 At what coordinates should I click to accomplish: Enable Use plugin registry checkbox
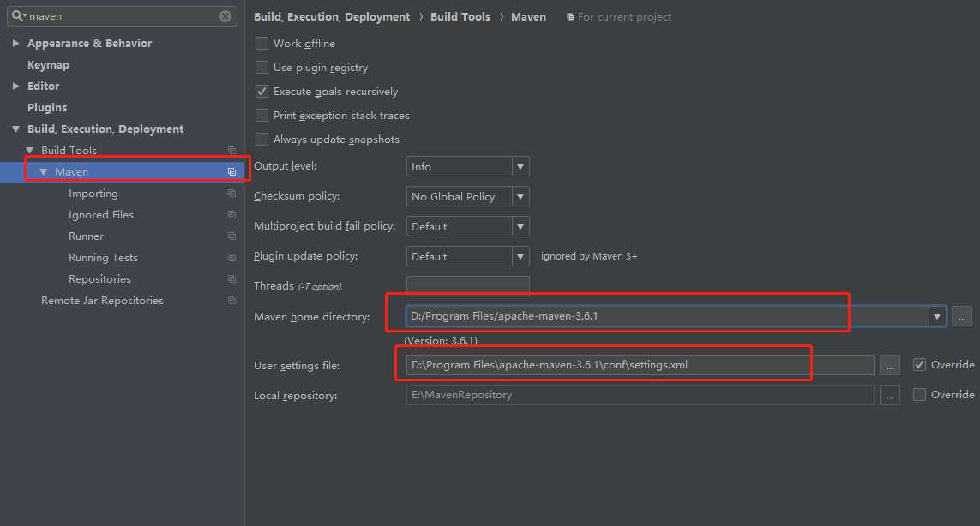click(262, 68)
